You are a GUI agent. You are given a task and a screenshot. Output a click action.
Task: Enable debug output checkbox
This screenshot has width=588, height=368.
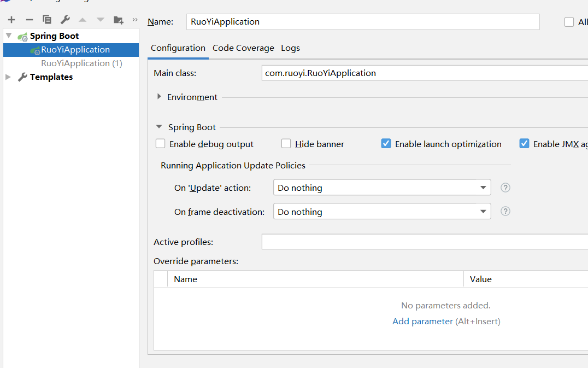pos(161,144)
